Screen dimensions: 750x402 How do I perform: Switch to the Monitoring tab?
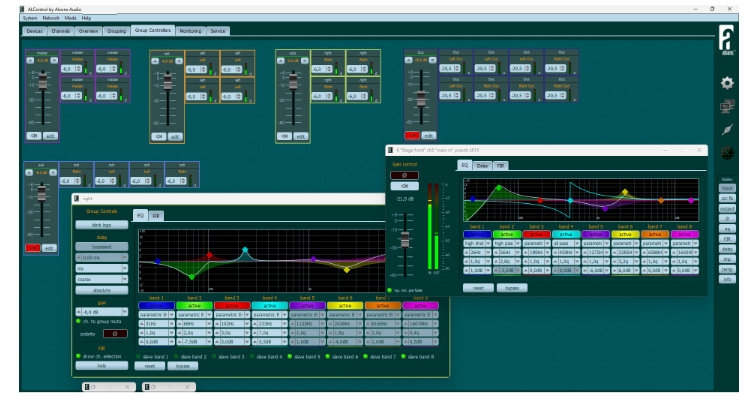click(190, 31)
